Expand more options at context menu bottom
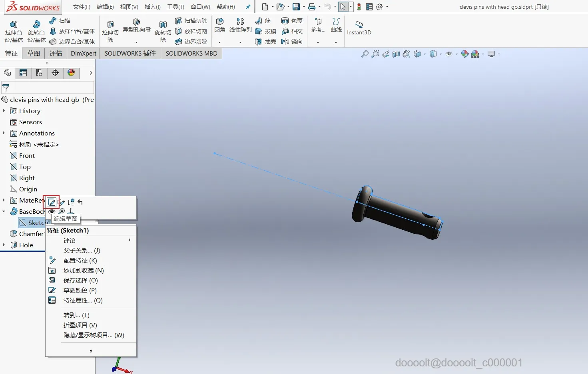Screen dimensions: 588x374 click(91, 351)
